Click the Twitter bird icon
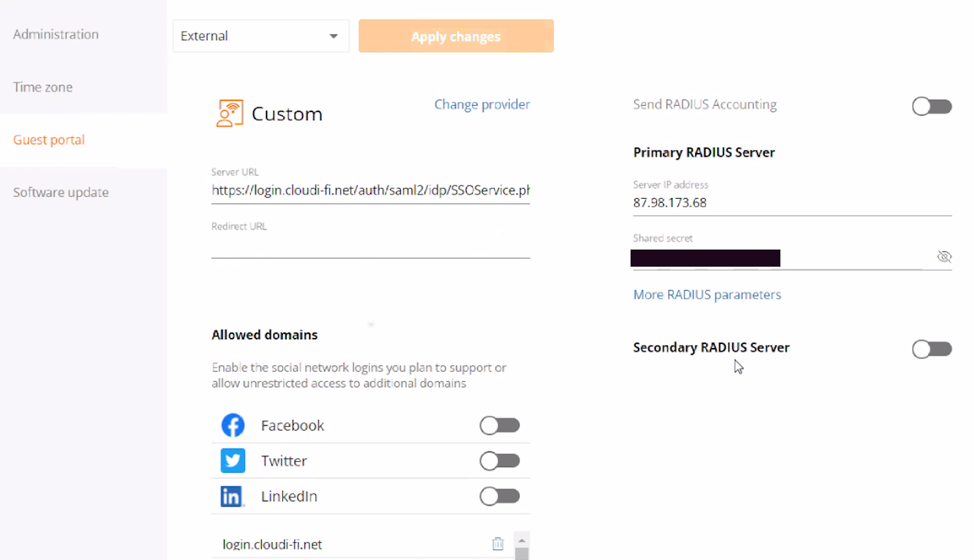Viewport: 974px width, 560px height. tap(233, 461)
